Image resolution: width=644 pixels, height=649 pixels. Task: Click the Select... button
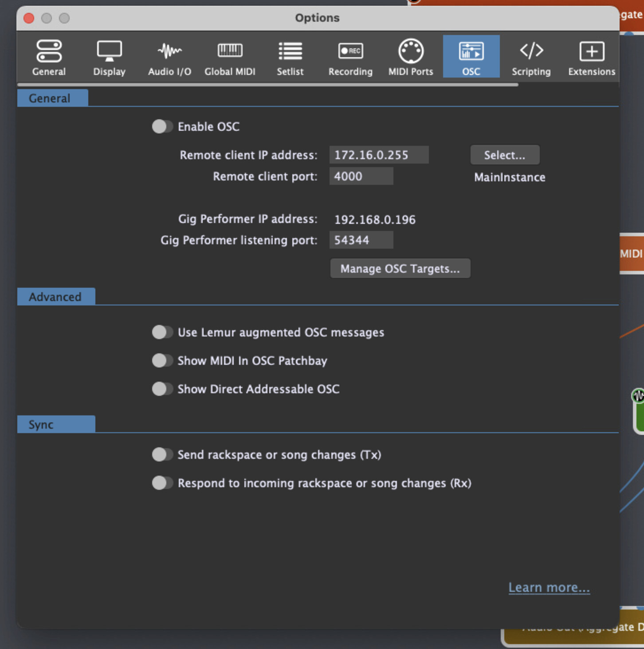[505, 155]
